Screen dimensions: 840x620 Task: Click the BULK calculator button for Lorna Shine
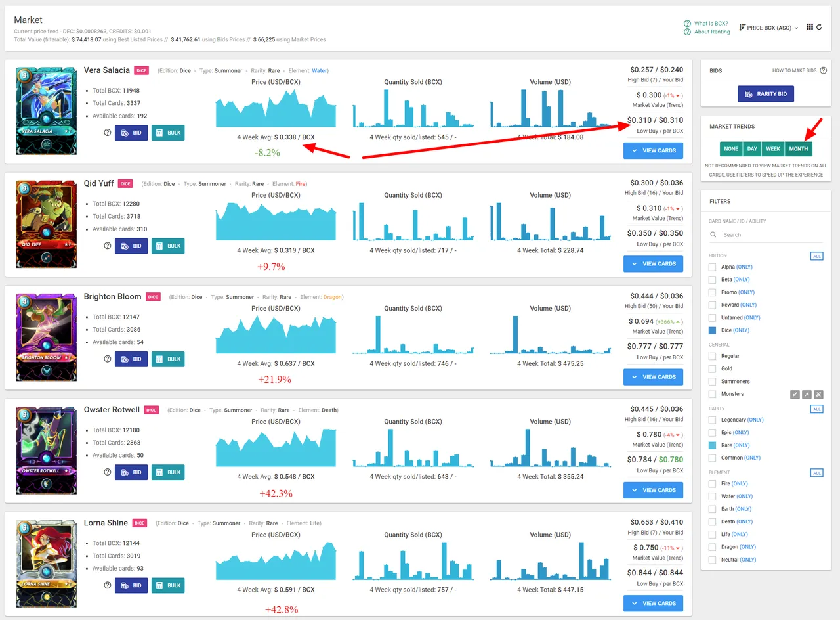[168, 585]
